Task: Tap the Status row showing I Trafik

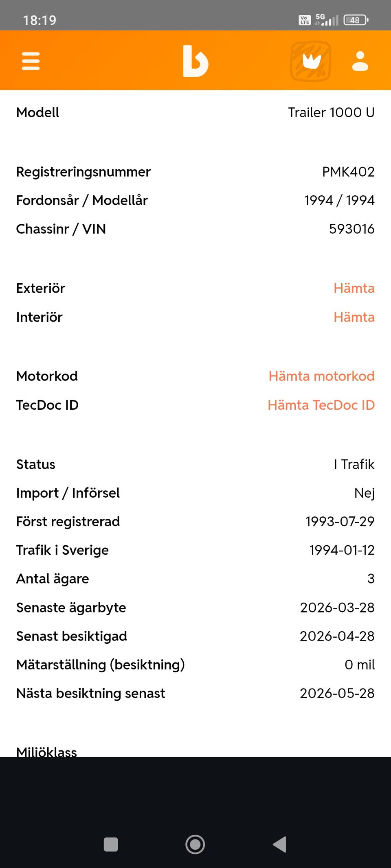Action: (x=195, y=464)
